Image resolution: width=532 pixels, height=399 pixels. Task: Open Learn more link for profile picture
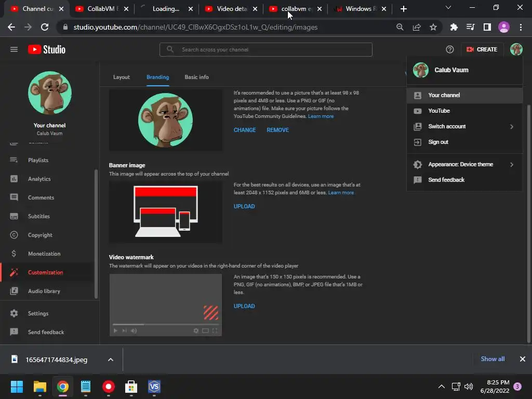click(321, 116)
